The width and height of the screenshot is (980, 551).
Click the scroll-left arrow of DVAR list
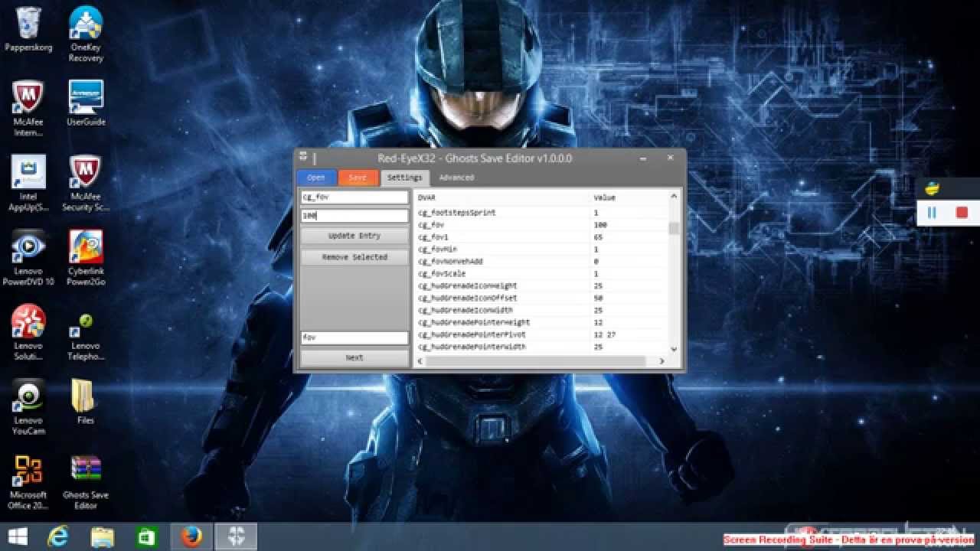[420, 360]
